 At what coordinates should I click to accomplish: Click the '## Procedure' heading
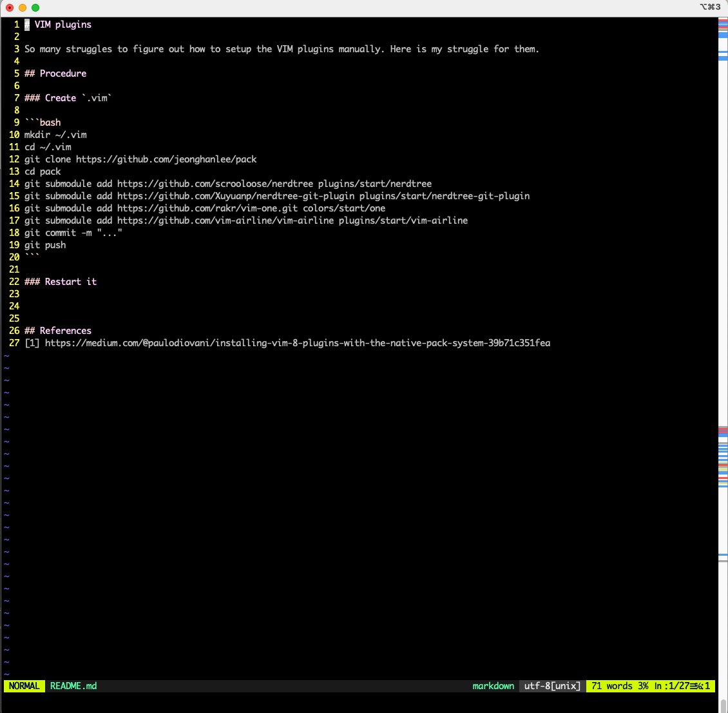point(55,73)
